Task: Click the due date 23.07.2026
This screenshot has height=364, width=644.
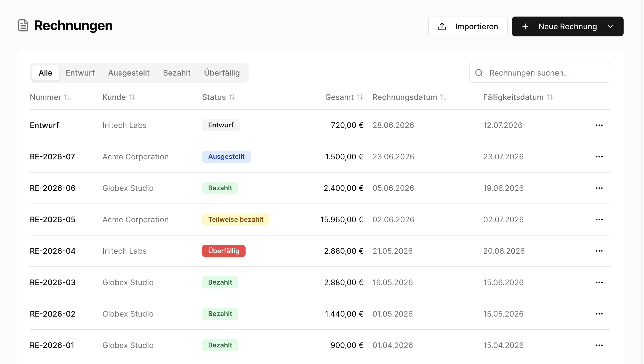Action: point(503,157)
